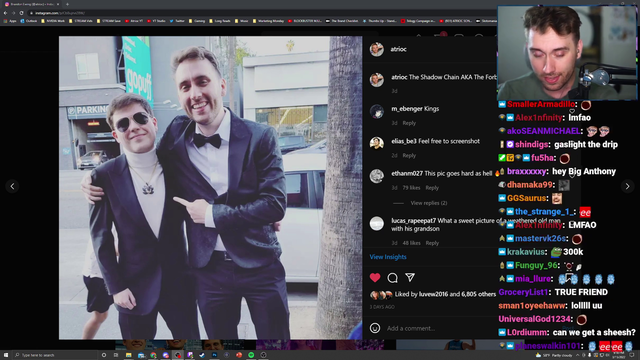Click the browser back button
640x360 pixels.
click(x=5, y=13)
